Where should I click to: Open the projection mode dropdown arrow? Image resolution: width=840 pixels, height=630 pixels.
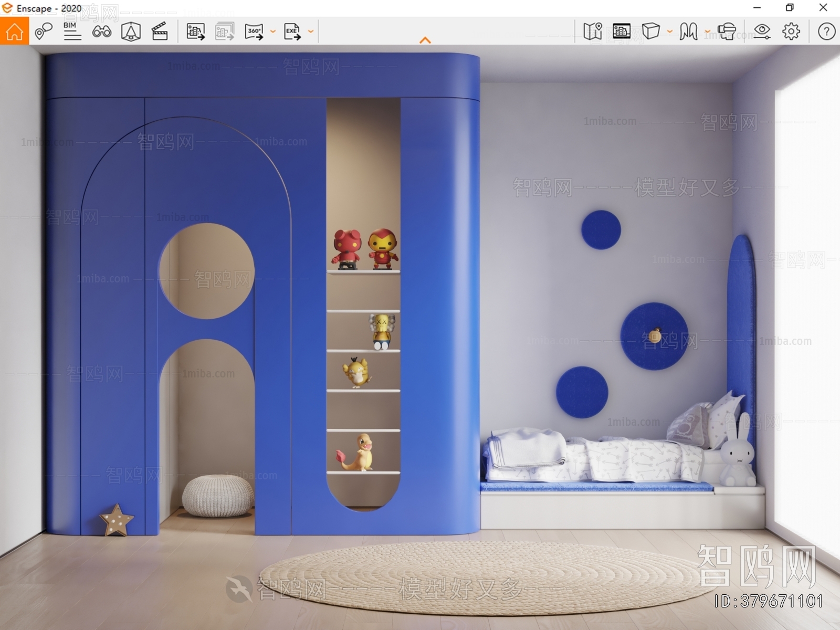click(670, 31)
